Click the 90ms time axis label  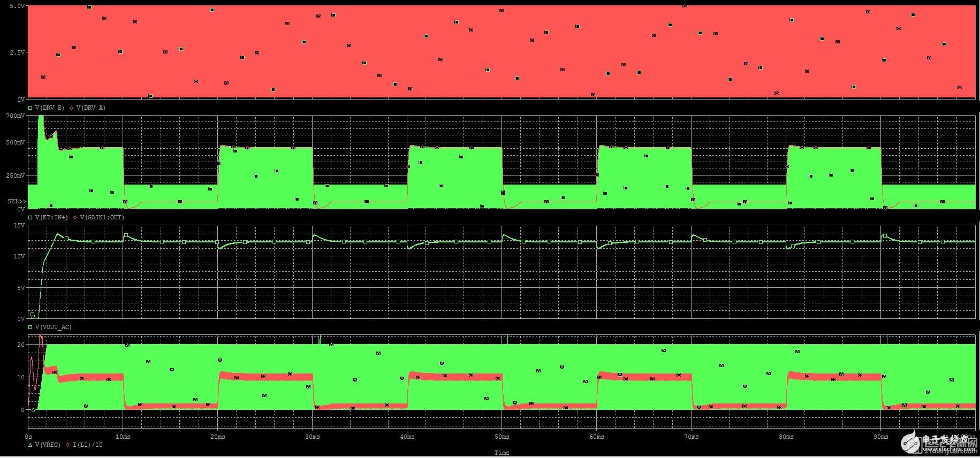click(x=881, y=437)
